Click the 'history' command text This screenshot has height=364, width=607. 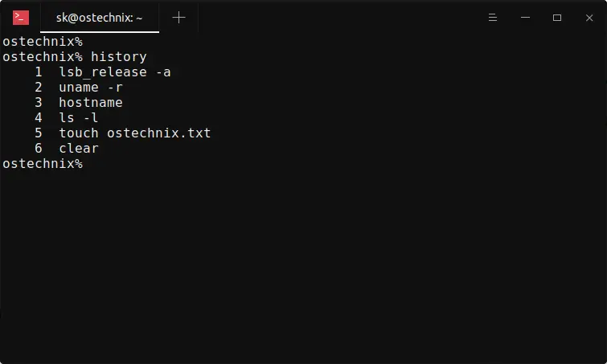119,57
